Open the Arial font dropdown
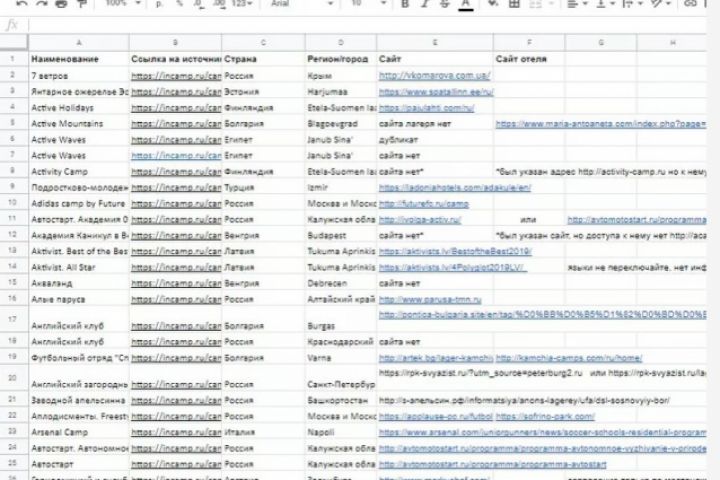Viewport: 720px width, 480px height. 301,3
